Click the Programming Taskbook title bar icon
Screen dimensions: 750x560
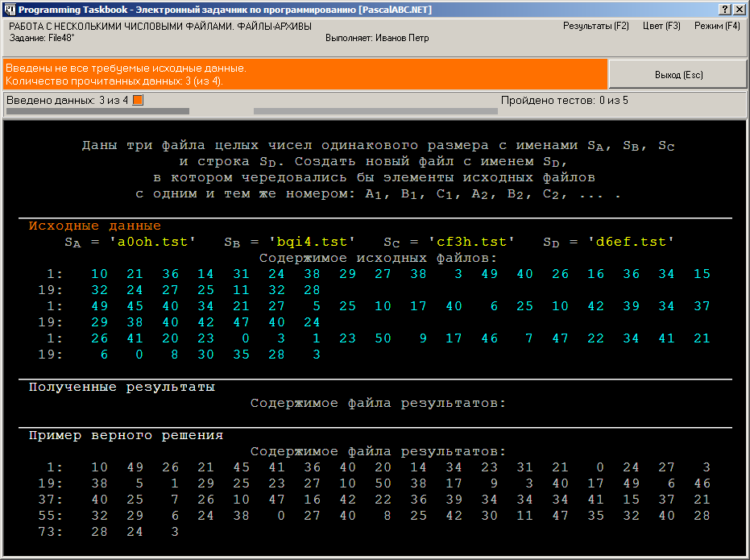(10, 9)
